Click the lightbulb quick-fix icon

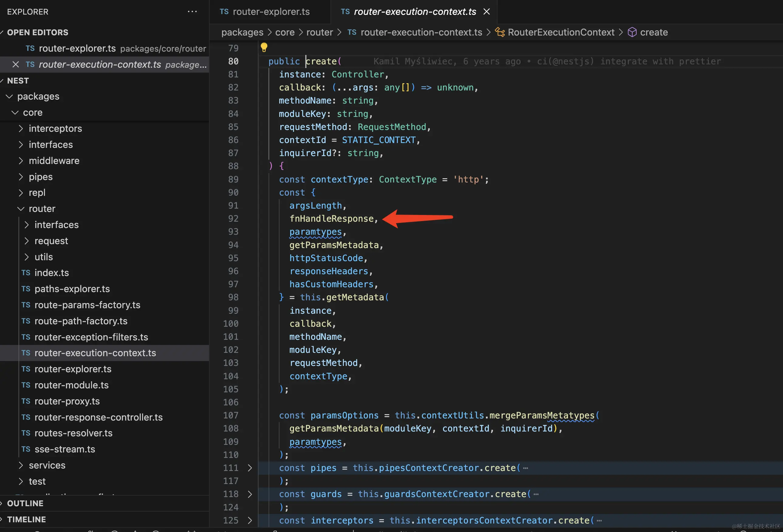point(264,47)
